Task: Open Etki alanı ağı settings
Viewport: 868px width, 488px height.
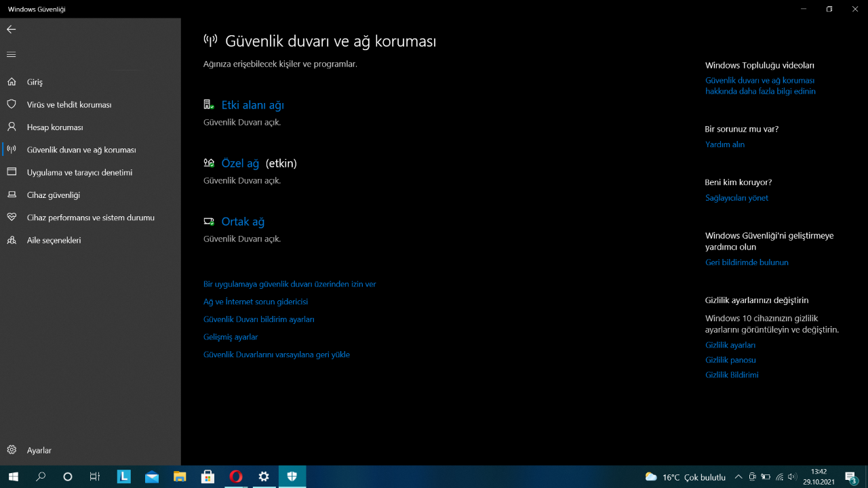Action: click(x=252, y=105)
